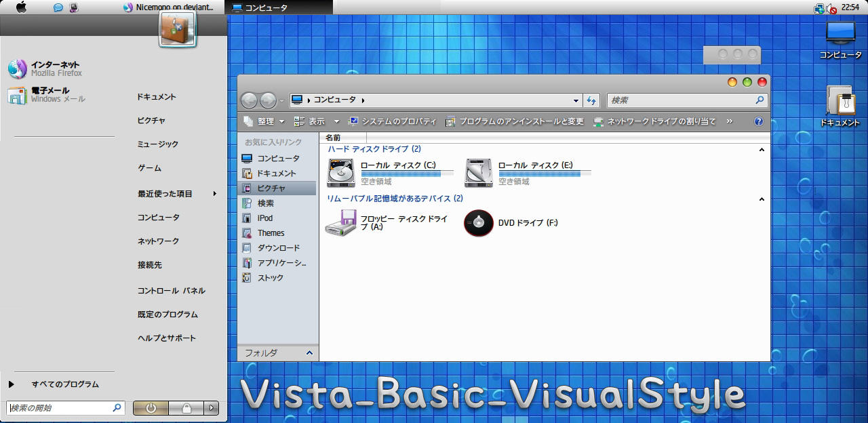The width and height of the screenshot is (868, 423).
Task: Open ピクチャ in the start menu
Action: (151, 121)
